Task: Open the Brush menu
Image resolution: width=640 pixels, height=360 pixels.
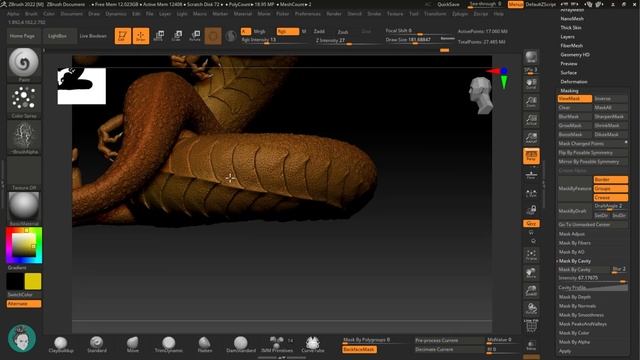Action: pos(31,14)
